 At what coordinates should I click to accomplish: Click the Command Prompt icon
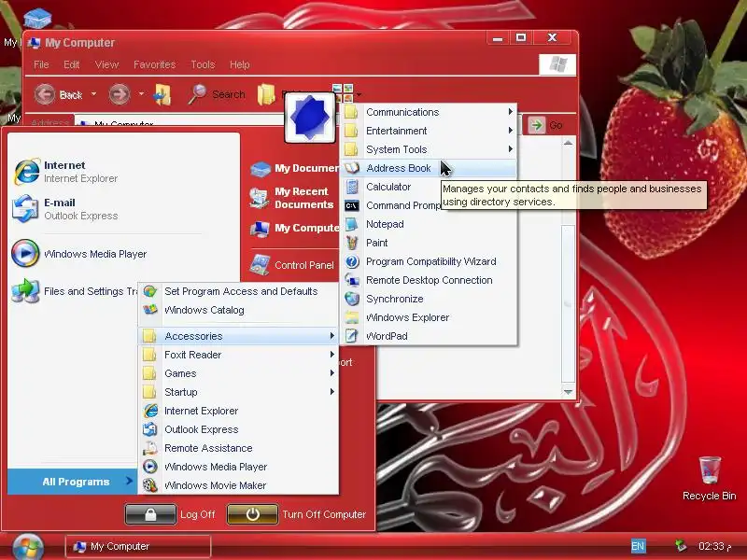coord(352,205)
